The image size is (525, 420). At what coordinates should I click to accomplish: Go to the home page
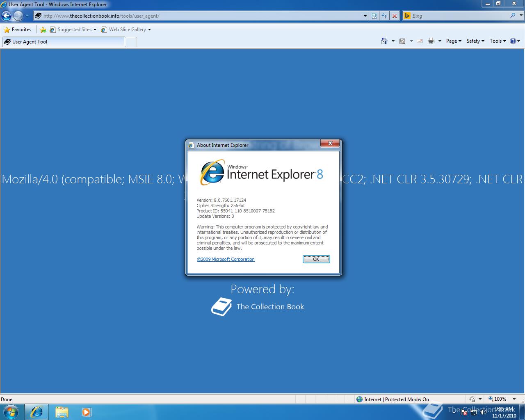pos(384,41)
